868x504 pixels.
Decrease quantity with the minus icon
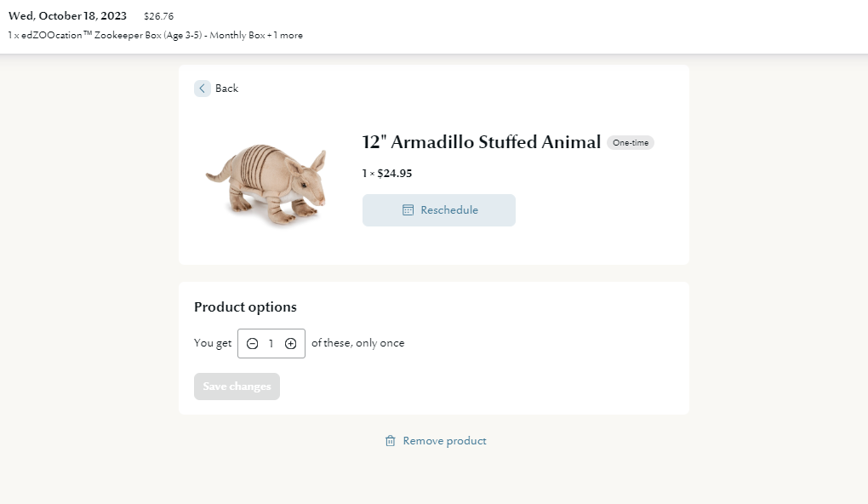coord(253,343)
